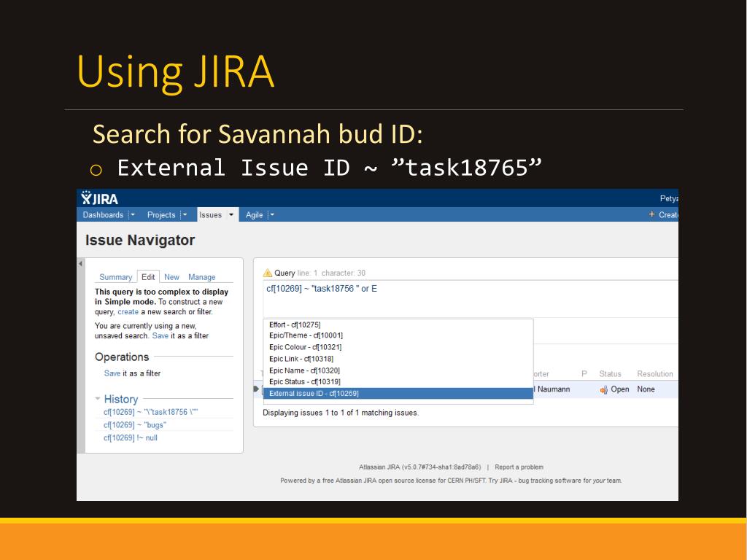Select Epic Name - cf[10320] suggestion
This screenshot has width=747, height=560.
(x=398, y=370)
